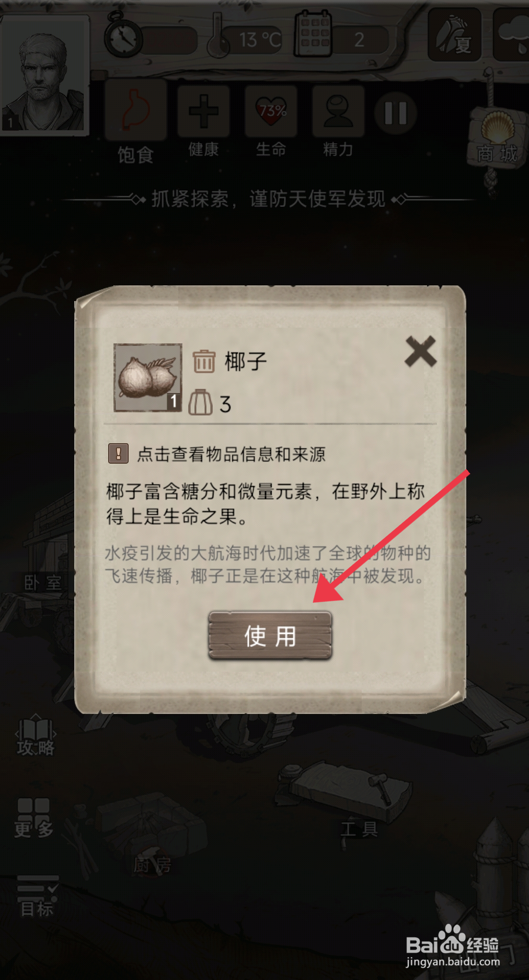The height and width of the screenshot is (980, 529).
Task: Tap the trash can icon beside 椰子
Action: 204,361
